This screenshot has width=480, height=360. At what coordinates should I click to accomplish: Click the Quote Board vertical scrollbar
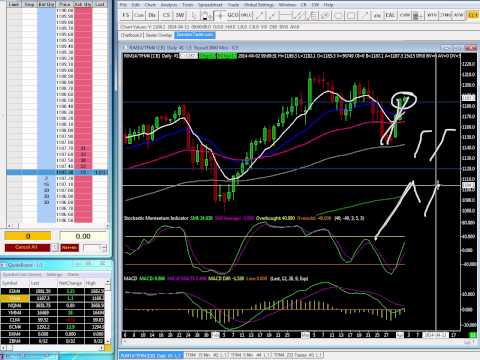coord(108,312)
